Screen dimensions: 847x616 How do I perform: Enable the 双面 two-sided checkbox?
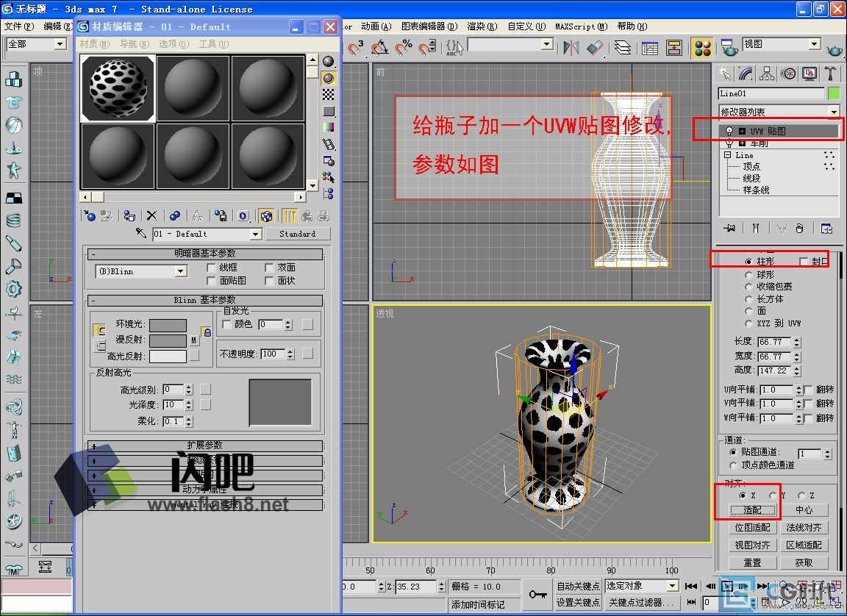[x=270, y=268]
